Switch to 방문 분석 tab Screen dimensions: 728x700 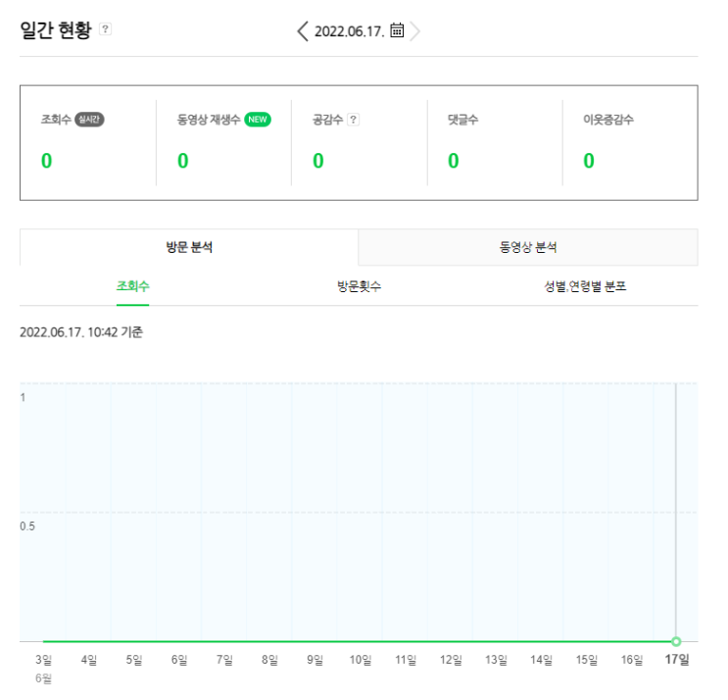pos(189,247)
